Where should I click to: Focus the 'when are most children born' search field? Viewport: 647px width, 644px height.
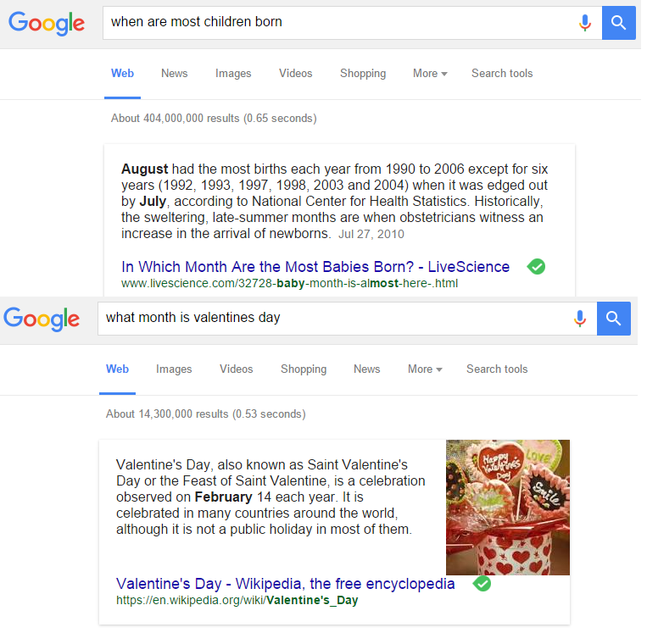tap(339, 23)
